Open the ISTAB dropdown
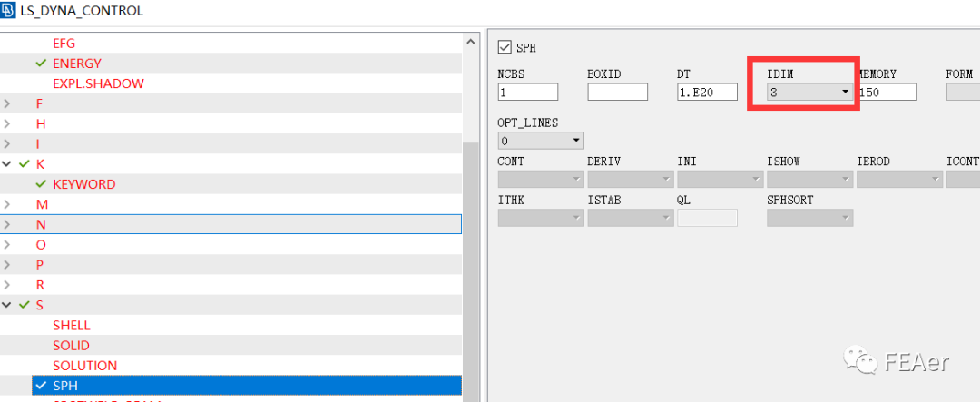980x402 pixels. [x=631, y=218]
